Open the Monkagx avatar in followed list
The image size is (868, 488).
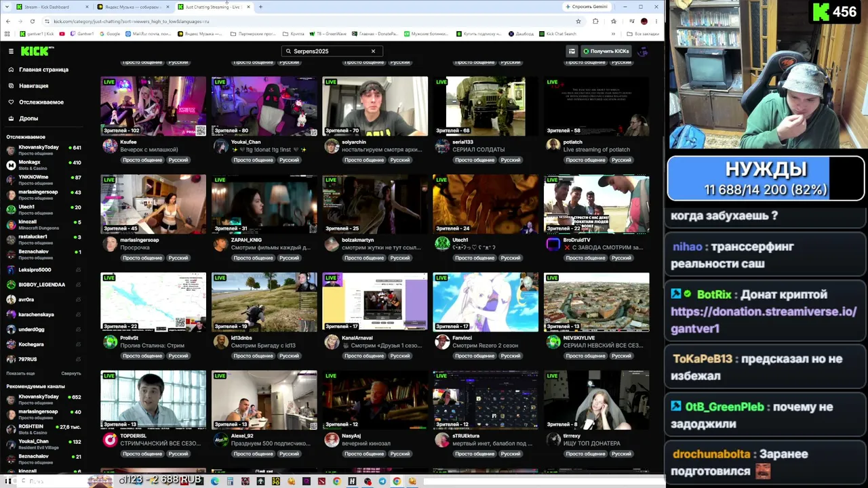click(x=11, y=165)
